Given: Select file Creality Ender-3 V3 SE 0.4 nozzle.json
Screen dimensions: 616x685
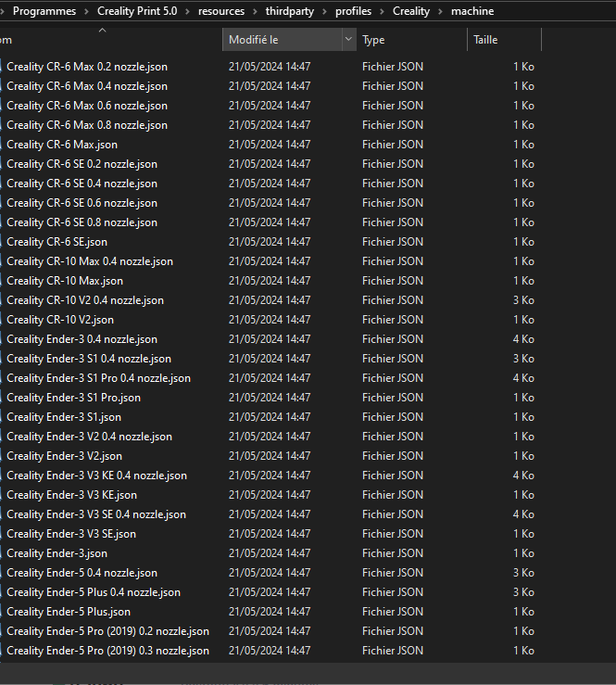Looking at the screenshot, I should [96, 514].
